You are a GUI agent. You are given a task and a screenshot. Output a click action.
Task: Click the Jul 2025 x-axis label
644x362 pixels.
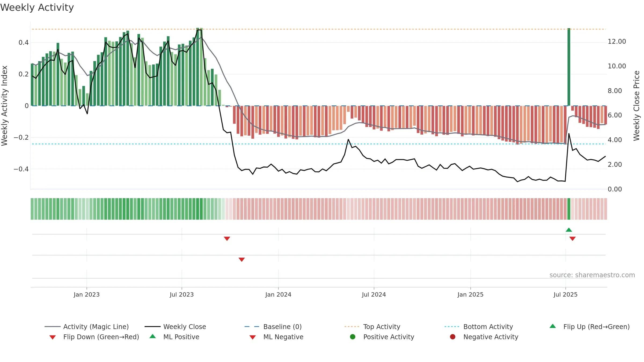565,294
